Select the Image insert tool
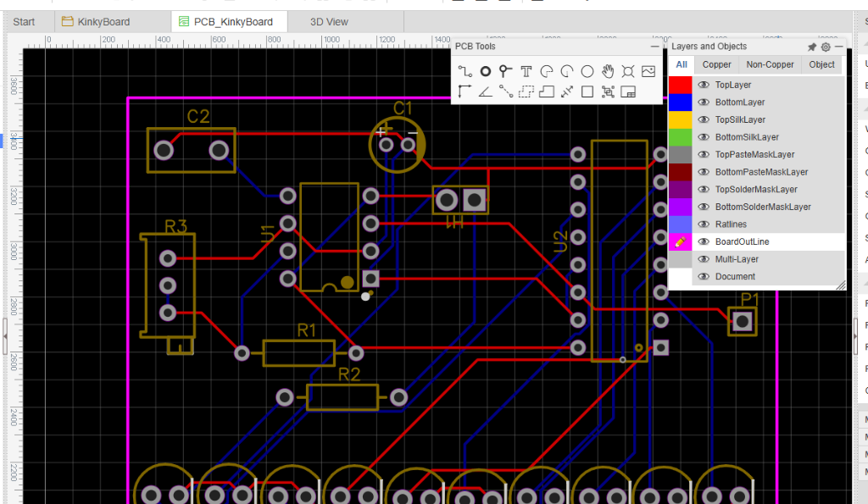 tap(648, 71)
